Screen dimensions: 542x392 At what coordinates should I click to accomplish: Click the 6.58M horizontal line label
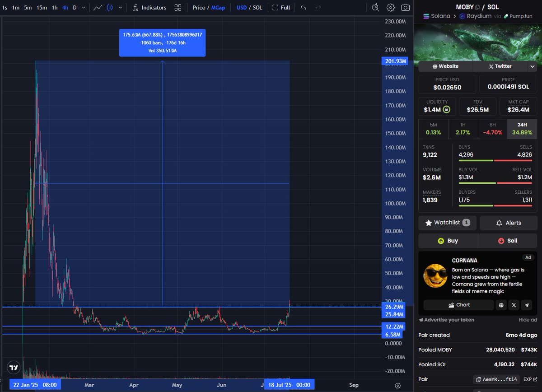pos(393,335)
